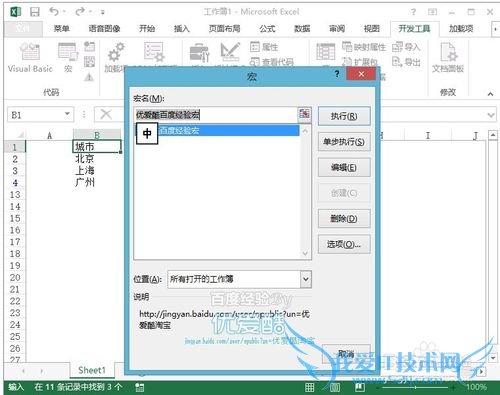Click 选项(O)... Options button
The image size is (500, 395).
[x=344, y=244]
